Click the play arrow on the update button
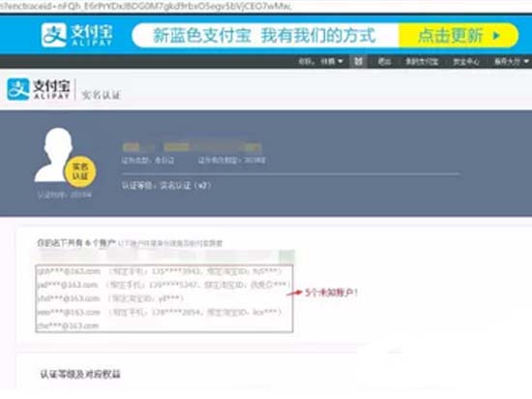Viewport: 532px width, 399px height. [496, 35]
